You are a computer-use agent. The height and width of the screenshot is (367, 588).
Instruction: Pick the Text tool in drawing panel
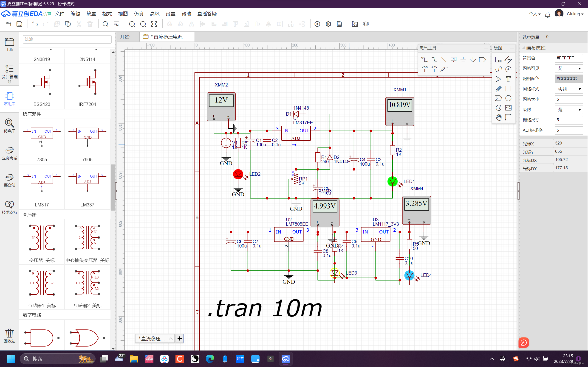(508, 79)
